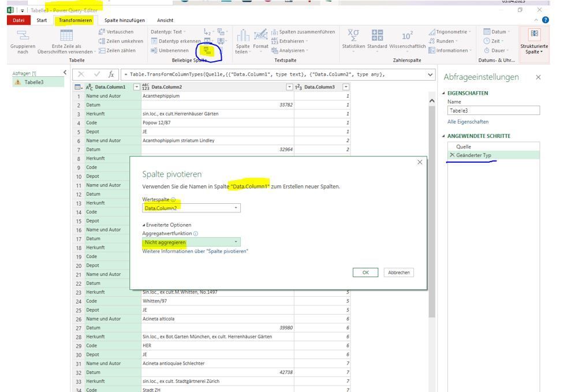Open the Ansicht tab
The image size is (571, 392).
pyautogui.click(x=165, y=20)
